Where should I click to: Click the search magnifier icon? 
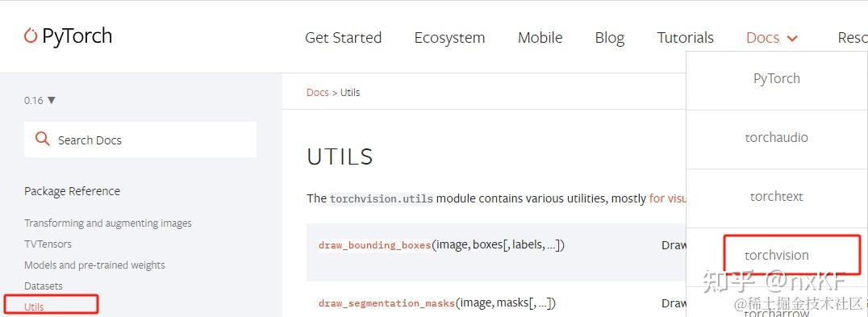(x=42, y=139)
